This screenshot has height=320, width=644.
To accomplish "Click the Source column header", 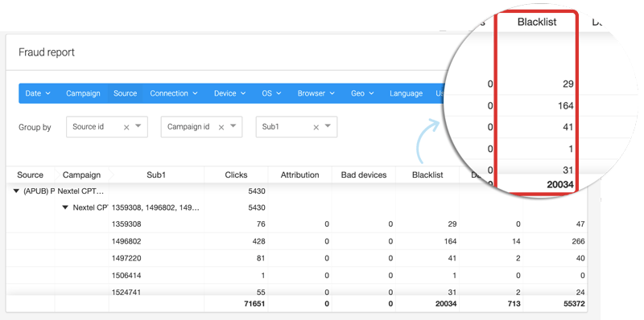I will point(30,174).
